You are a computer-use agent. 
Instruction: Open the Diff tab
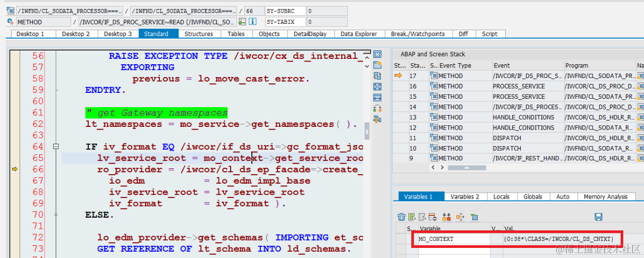[x=464, y=33]
